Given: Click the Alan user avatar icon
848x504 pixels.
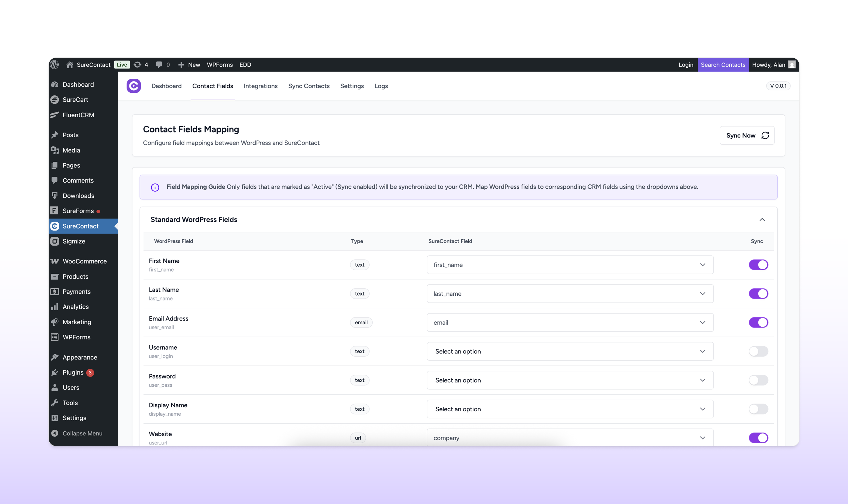Looking at the screenshot, I should click(x=792, y=64).
